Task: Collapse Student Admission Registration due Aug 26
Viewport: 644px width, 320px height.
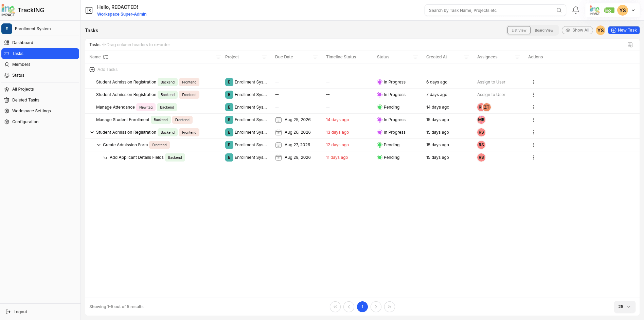Action: point(92,132)
